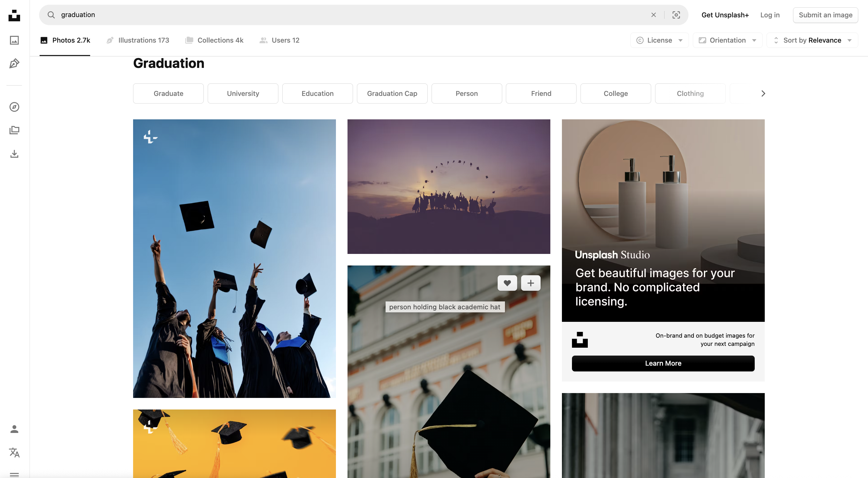The image size is (868, 478).
Task: Like the black academic hat photo
Action: click(507, 283)
